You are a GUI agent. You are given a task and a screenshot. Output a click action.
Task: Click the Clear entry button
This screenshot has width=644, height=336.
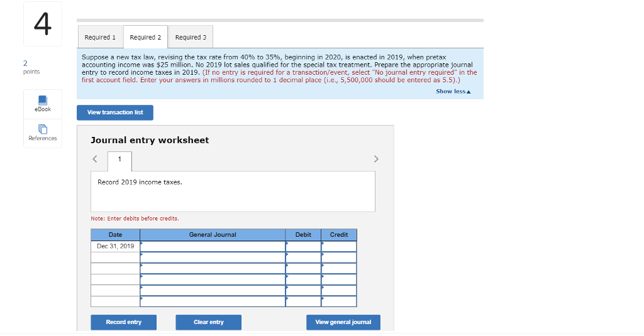tap(209, 322)
